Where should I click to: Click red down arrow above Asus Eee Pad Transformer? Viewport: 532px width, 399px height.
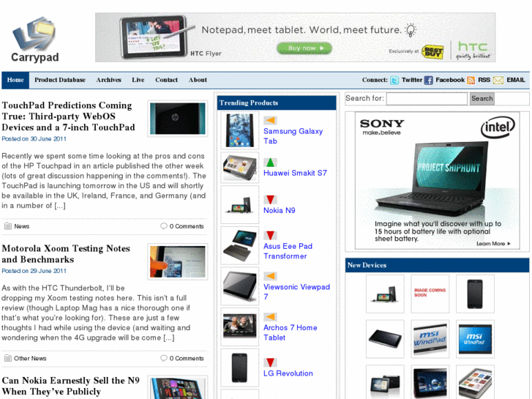point(270,235)
